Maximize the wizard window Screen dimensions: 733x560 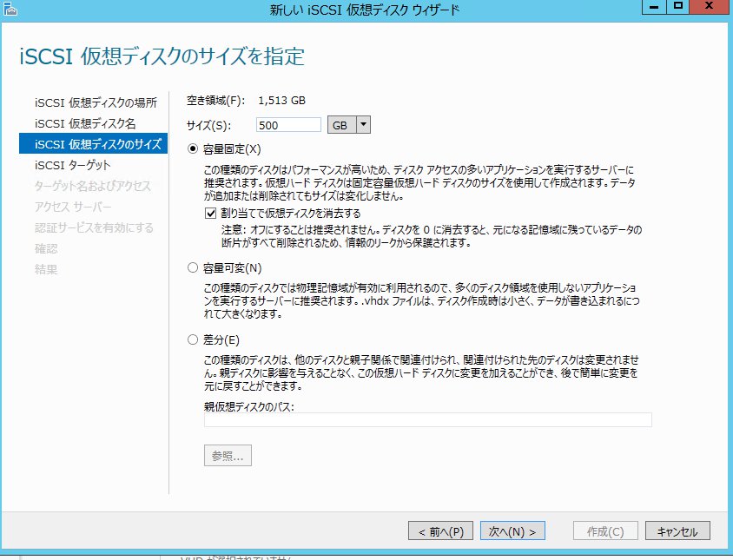(x=679, y=7)
